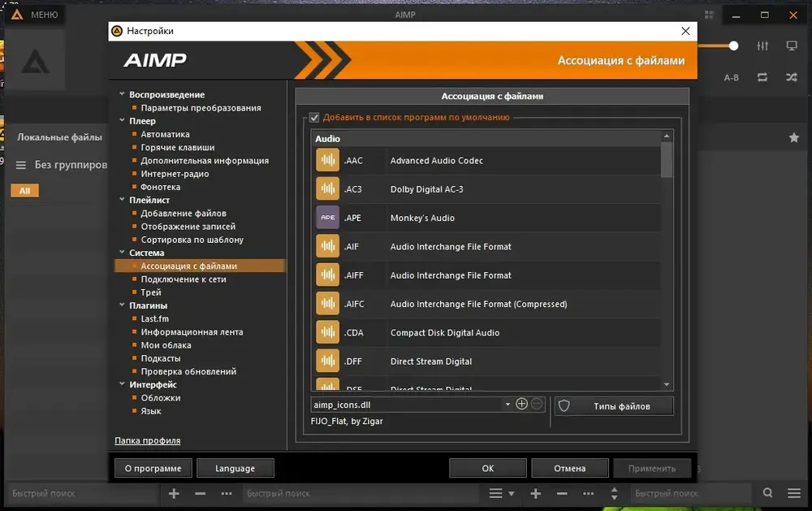Image resolution: width=812 pixels, height=511 pixels.
Task: Select All filter tag in main window
Action: click(24, 190)
